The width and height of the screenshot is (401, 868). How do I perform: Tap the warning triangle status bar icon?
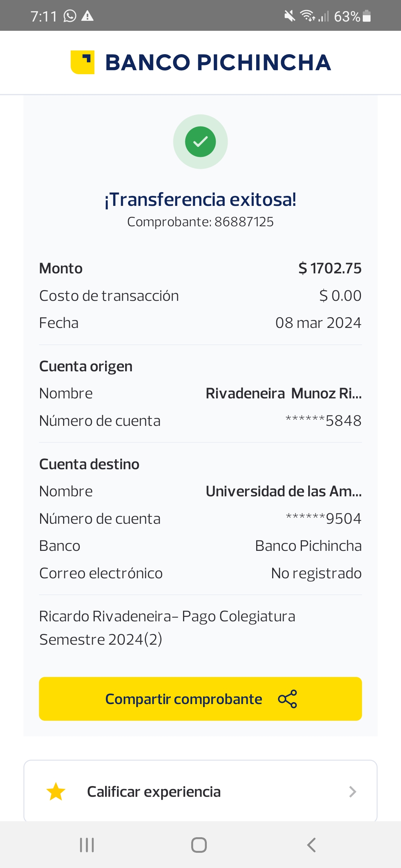(88, 16)
